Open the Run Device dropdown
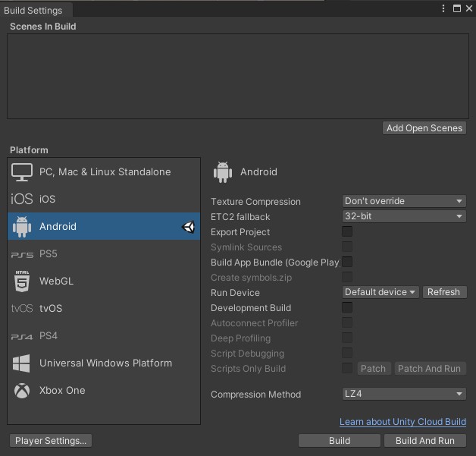 coord(380,292)
